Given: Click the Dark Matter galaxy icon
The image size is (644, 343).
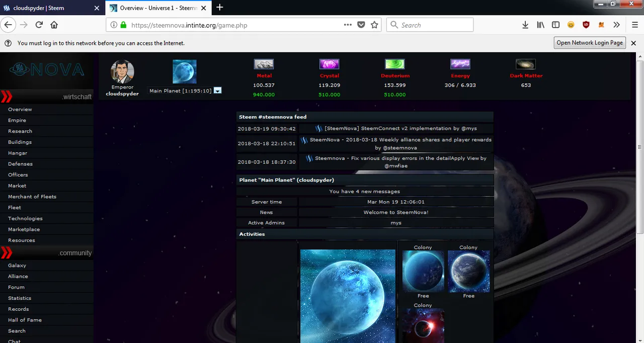Looking at the screenshot, I should pos(526,64).
